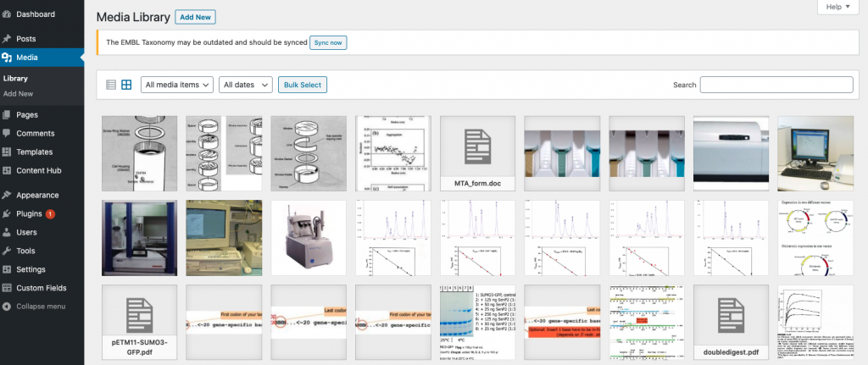Click the Settings icon in sidebar
868x365 pixels.
pos(7,269)
